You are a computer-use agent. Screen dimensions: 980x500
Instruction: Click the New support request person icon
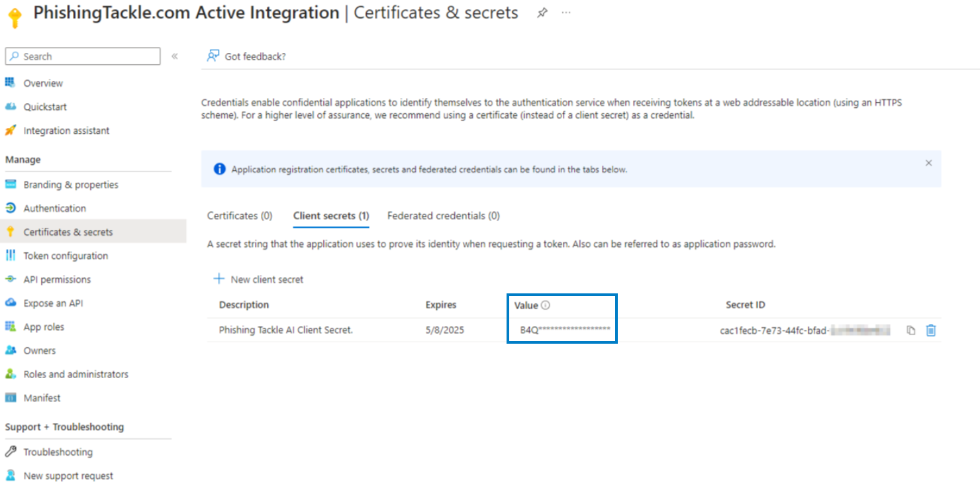pyautogui.click(x=10, y=475)
